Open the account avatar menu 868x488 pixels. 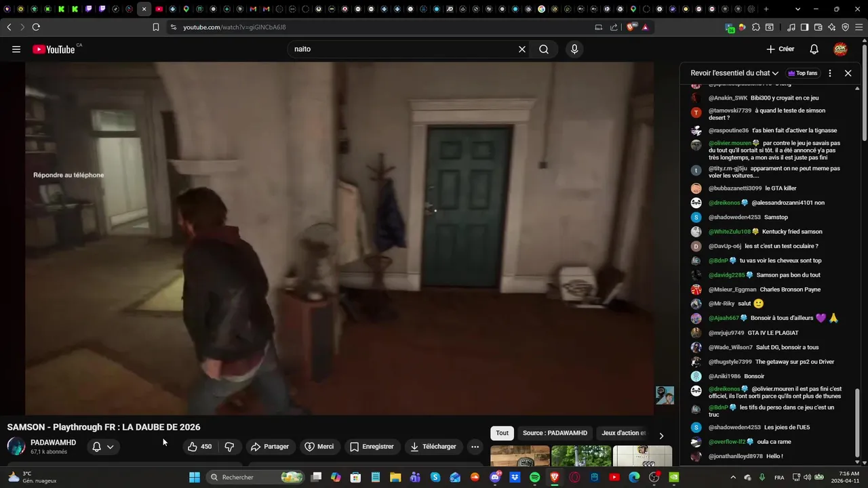click(840, 49)
